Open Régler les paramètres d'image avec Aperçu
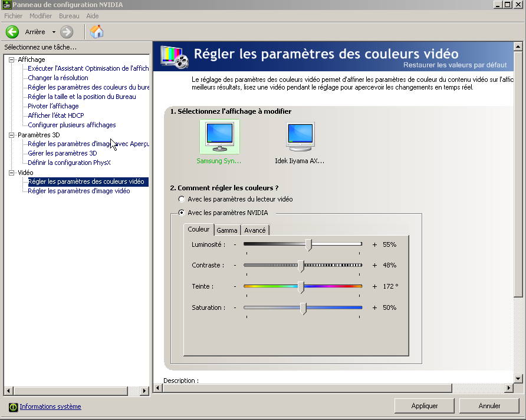526x420 pixels. click(x=88, y=144)
